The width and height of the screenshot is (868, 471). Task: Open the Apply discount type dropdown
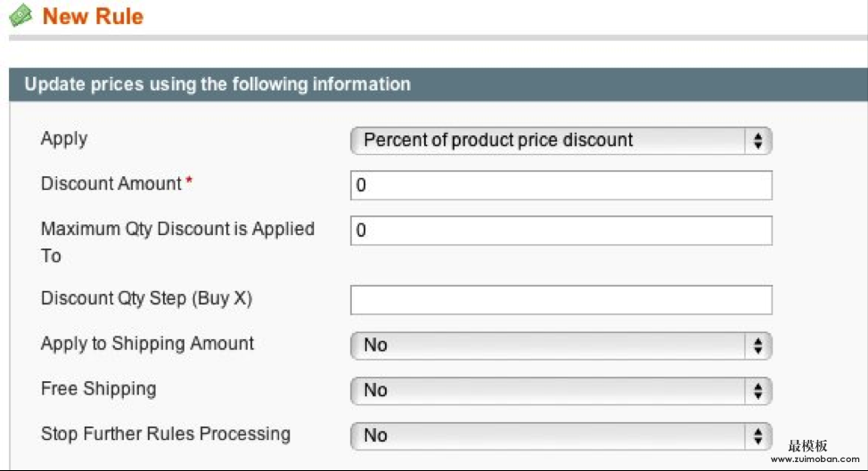coord(561,141)
